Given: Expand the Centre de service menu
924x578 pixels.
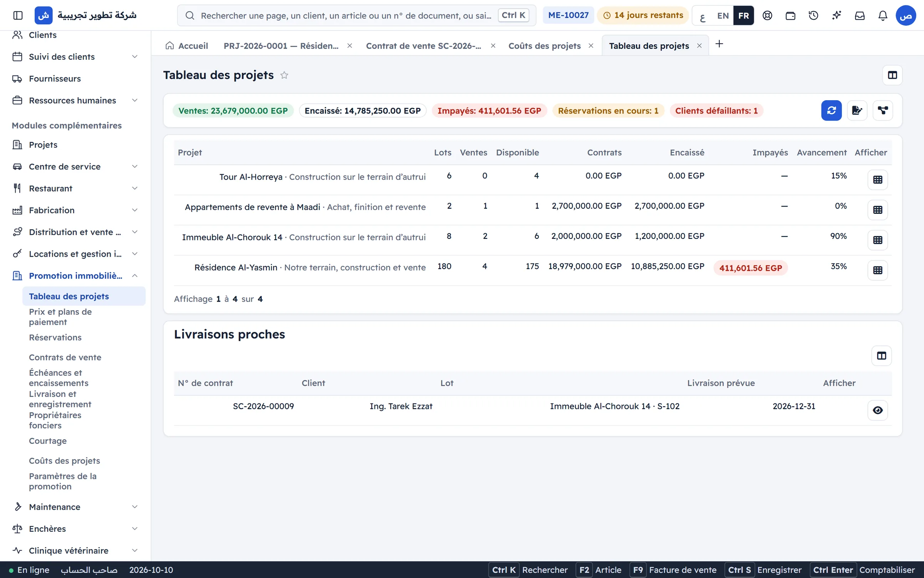Looking at the screenshot, I should 75,166.
